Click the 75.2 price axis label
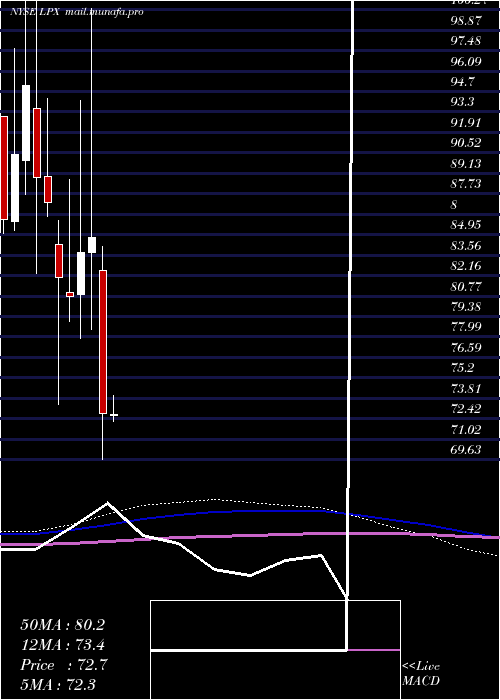 click(462, 368)
